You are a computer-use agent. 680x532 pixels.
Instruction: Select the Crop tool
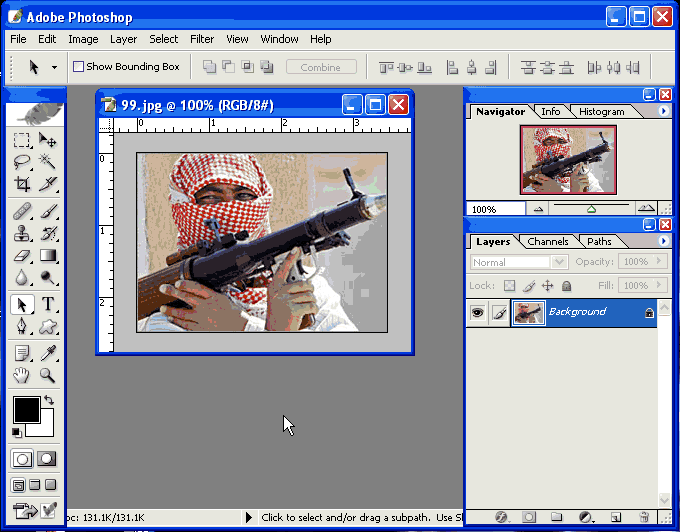pos(22,185)
